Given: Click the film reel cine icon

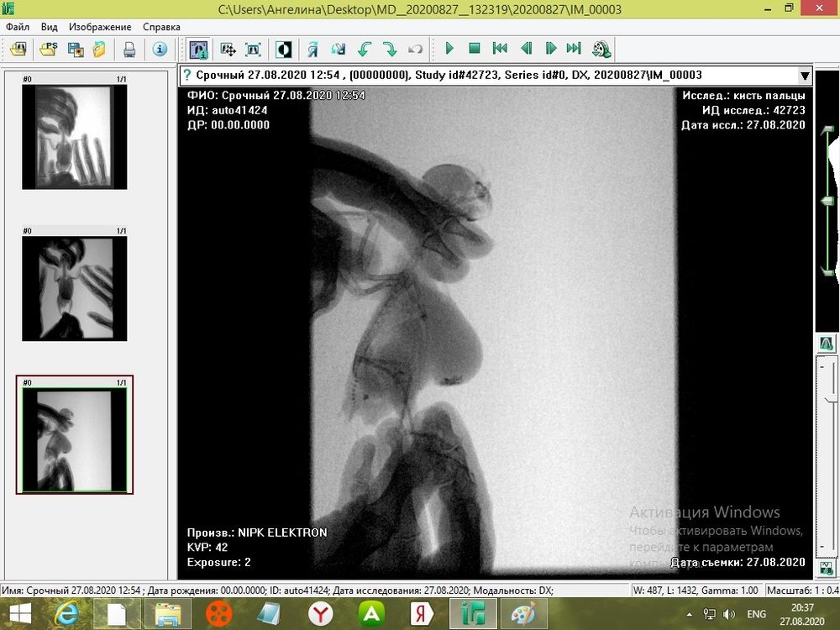Looking at the screenshot, I should point(601,50).
